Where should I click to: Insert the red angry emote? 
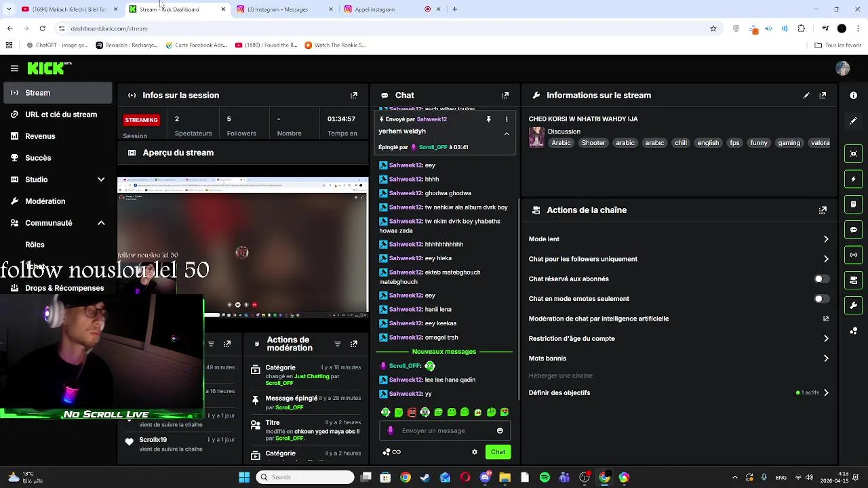(x=412, y=412)
